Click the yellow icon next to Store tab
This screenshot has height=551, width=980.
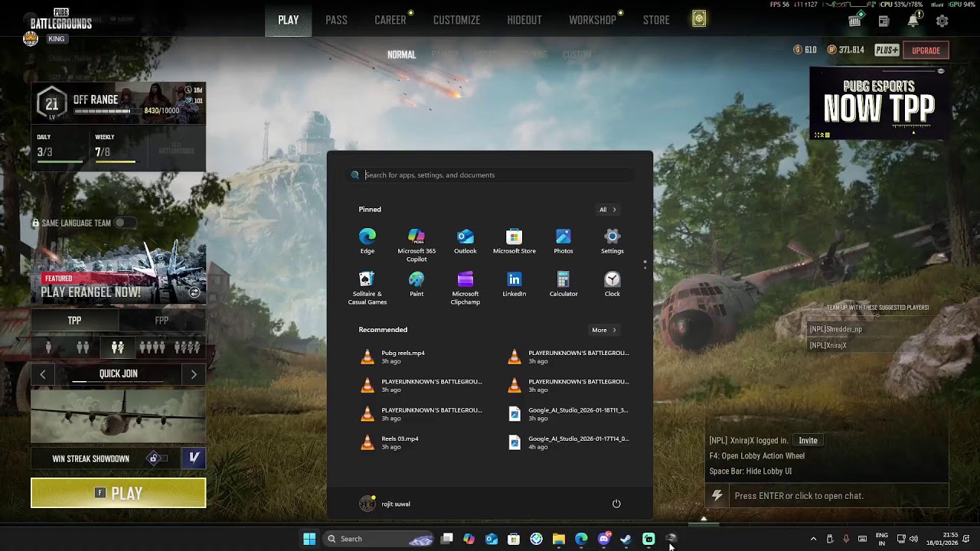(699, 19)
